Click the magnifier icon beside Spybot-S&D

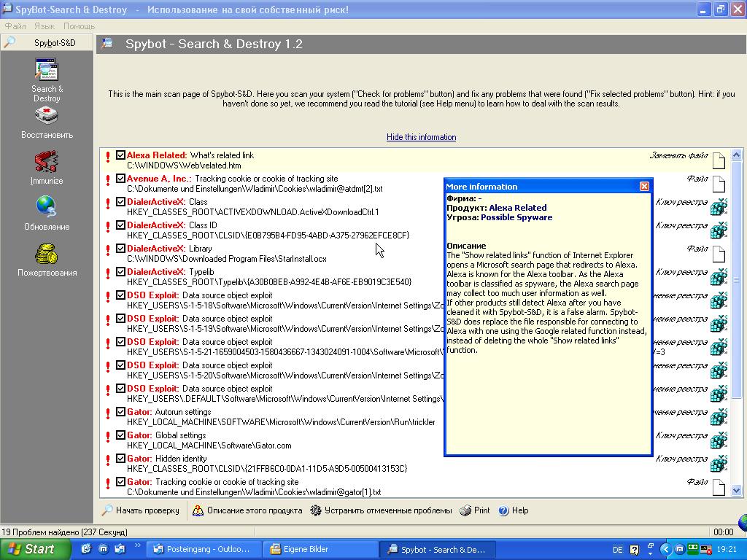click(9, 42)
